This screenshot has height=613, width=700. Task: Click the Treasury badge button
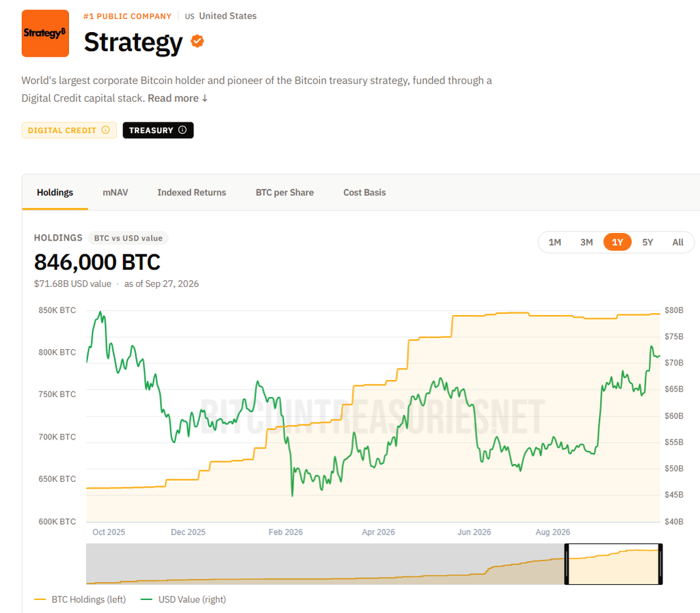[158, 131]
